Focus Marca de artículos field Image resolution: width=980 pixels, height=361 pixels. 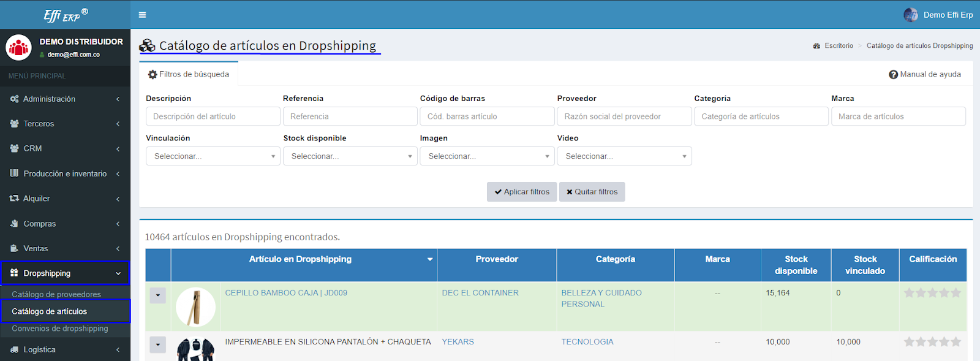[899, 116]
